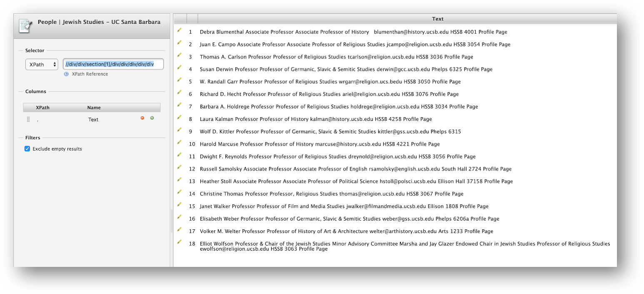Image resolution: width=644 pixels, height=294 pixels.
Task: Edit row 16 Elisabeth Weber pencil icon
Action: pos(180,217)
